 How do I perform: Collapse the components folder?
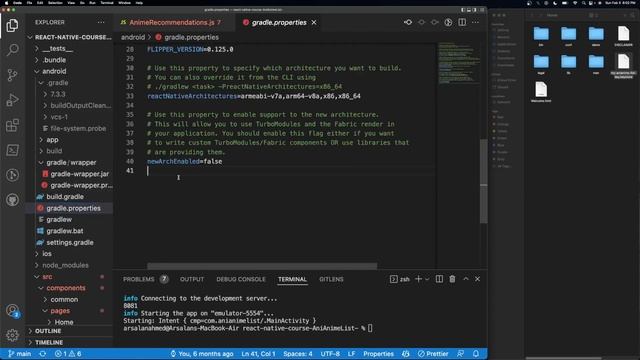pyautogui.click(x=69, y=288)
